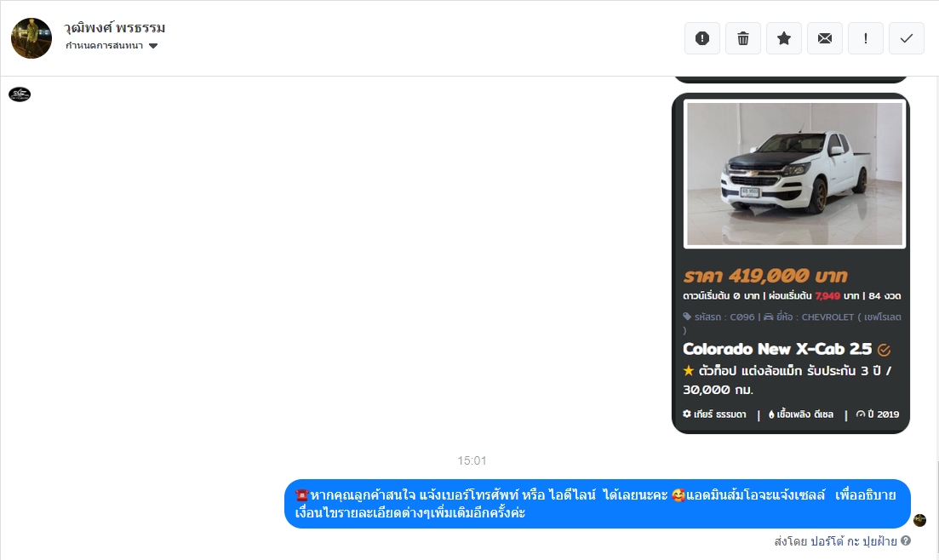Mark the conversation as done with the checkmark
Viewport: 939px width, 560px height.
coord(906,38)
